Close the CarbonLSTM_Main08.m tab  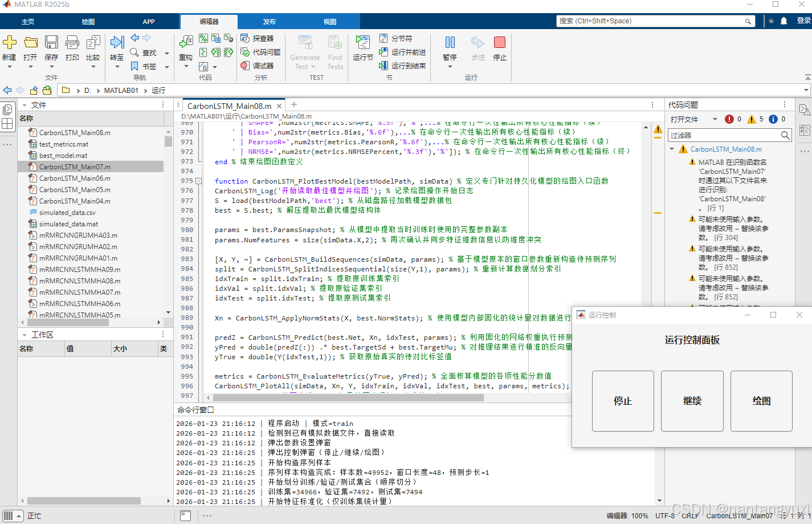(x=279, y=106)
